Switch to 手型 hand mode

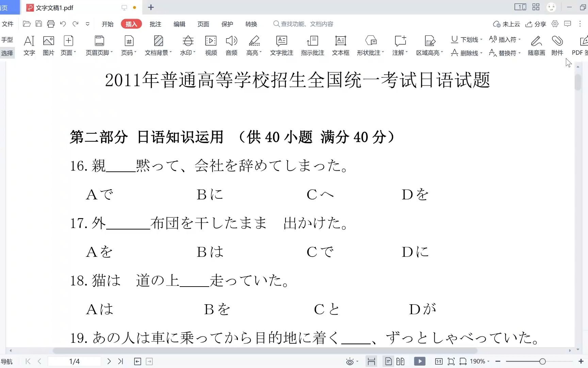[7, 40]
